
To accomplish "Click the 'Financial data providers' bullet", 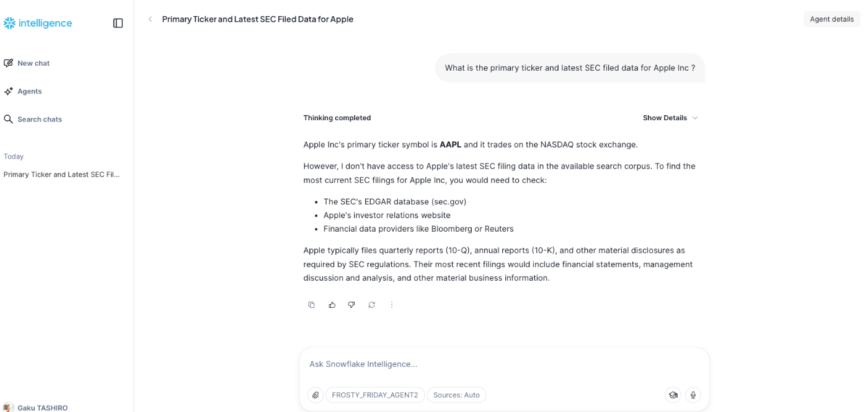I will point(418,229).
